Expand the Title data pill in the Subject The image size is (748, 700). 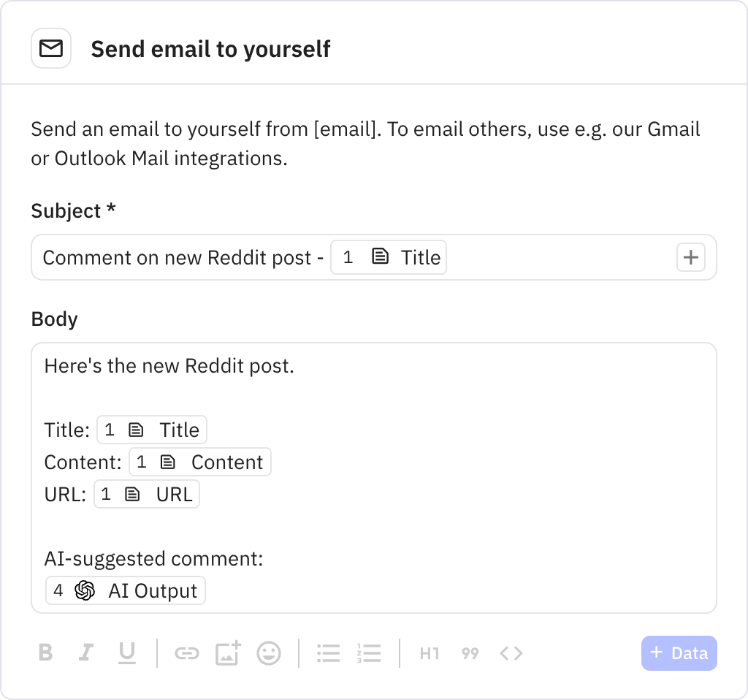pyautogui.click(x=389, y=257)
